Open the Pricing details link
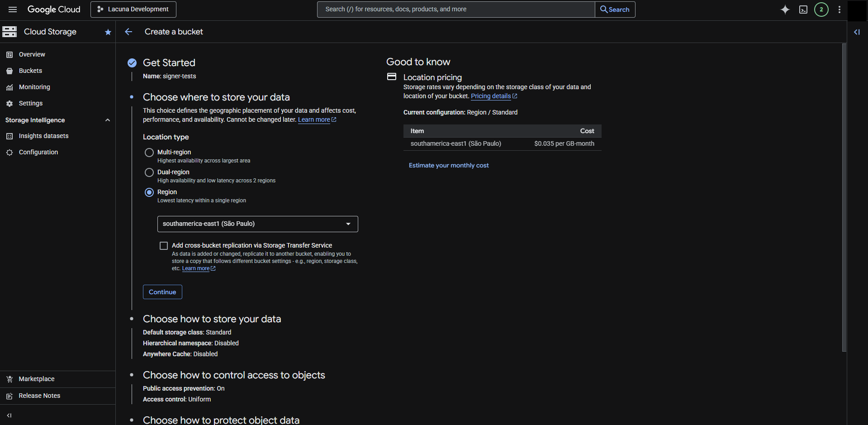 [491, 96]
